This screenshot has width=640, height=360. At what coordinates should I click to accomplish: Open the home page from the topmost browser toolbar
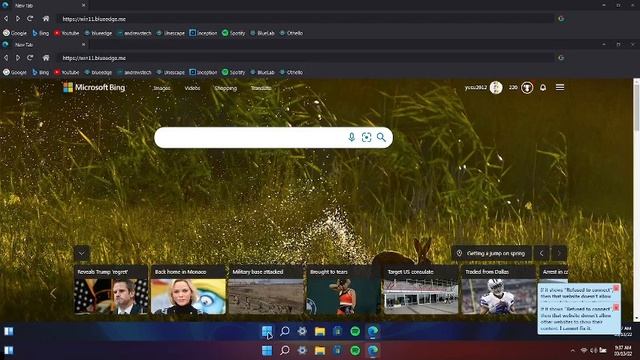pos(46,19)
